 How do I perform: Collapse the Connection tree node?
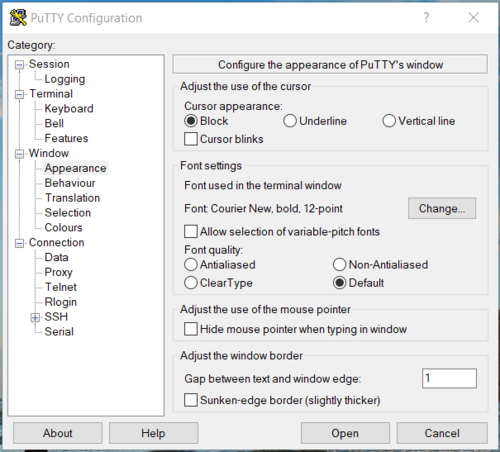coord(19,243)
